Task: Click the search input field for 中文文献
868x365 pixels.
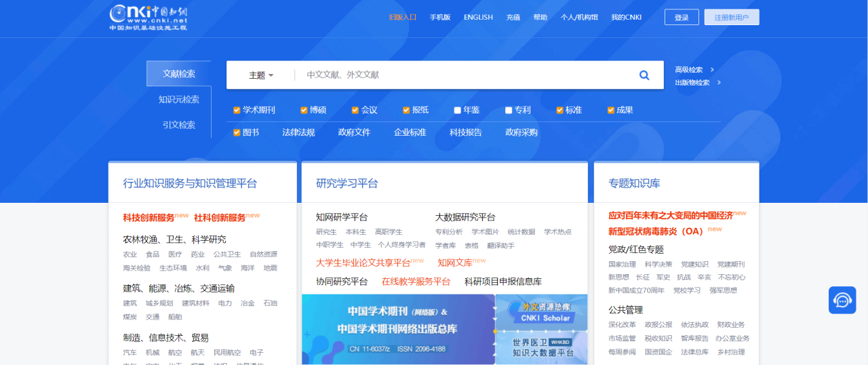Action: (x=461, y=75)
